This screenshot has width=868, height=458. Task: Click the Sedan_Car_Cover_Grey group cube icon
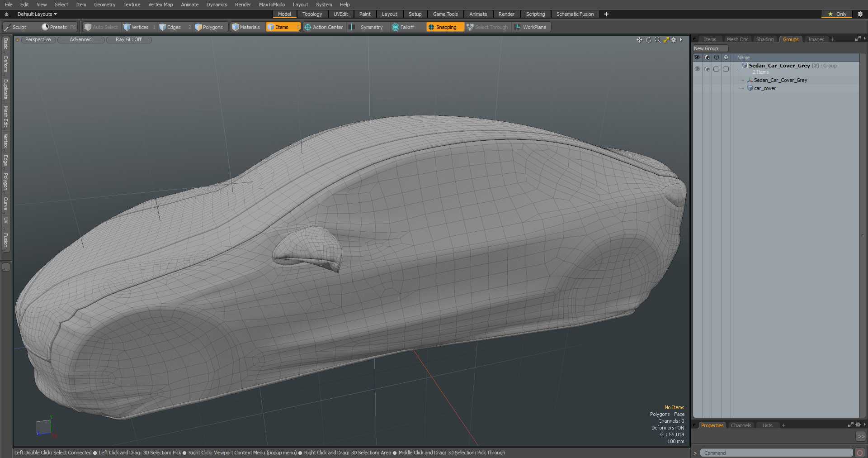pos(745,66)
